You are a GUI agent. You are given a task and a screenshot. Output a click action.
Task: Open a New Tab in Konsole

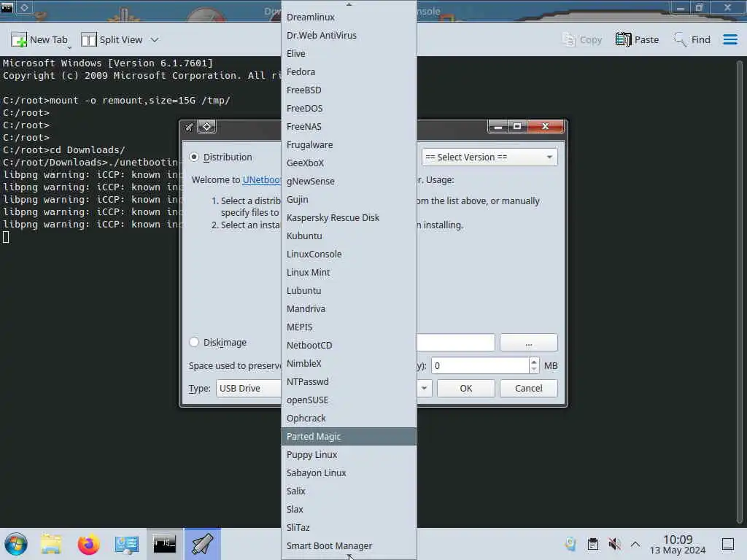click(39, 39)
